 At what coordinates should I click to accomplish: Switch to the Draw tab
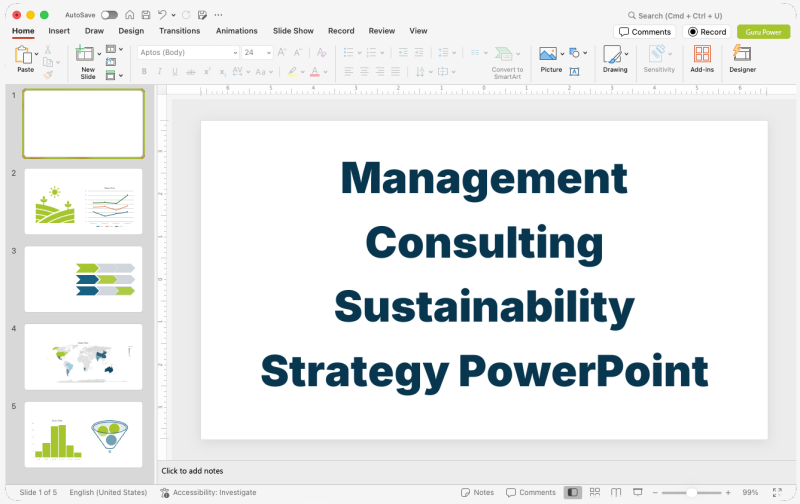point(94,31)
